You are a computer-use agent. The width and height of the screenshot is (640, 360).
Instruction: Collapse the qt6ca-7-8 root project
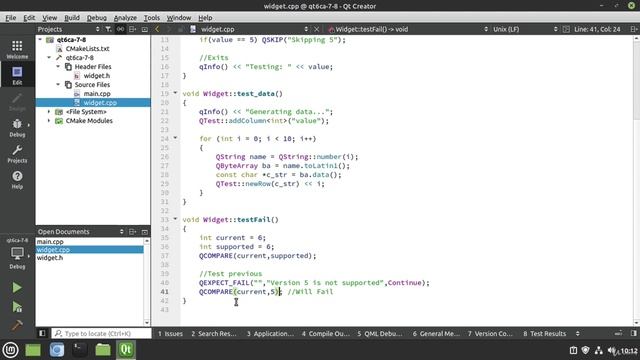(40, 40)
